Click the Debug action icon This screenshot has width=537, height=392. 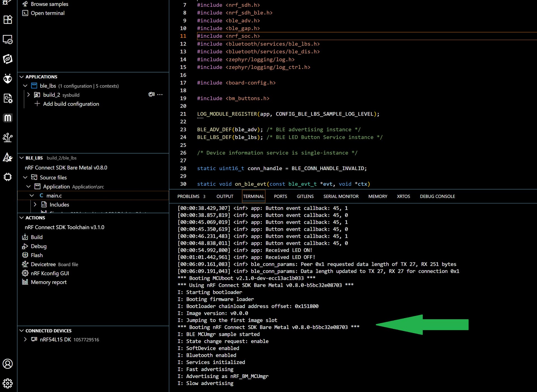pos(25,246)
